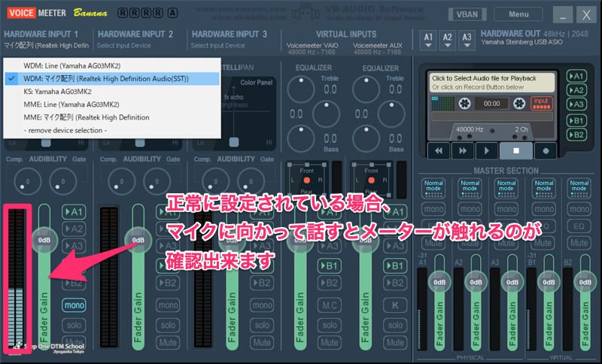Screen dimensions: 602x364
Task: Open hardware out A1 device dropdown
Action: tap(428, 41)
